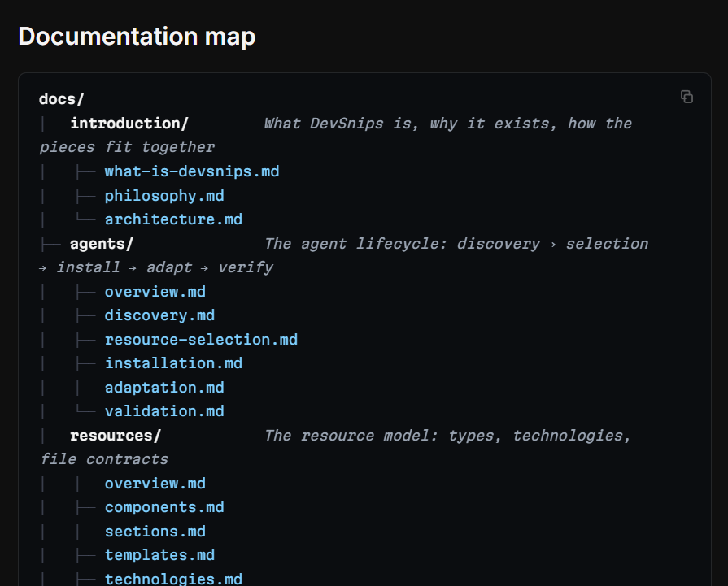Open the components.md link
This screenshot has width=728, height=586.
click(x=164, y=507)
